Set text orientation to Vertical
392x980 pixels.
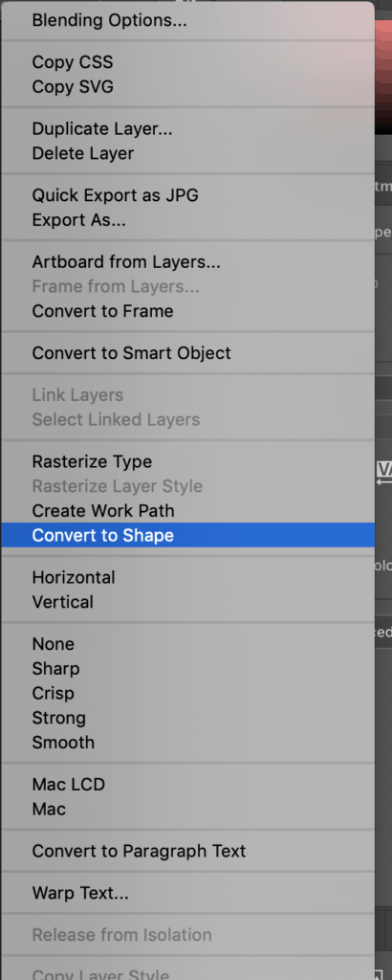pyautogui.click(x=187, y=602)
